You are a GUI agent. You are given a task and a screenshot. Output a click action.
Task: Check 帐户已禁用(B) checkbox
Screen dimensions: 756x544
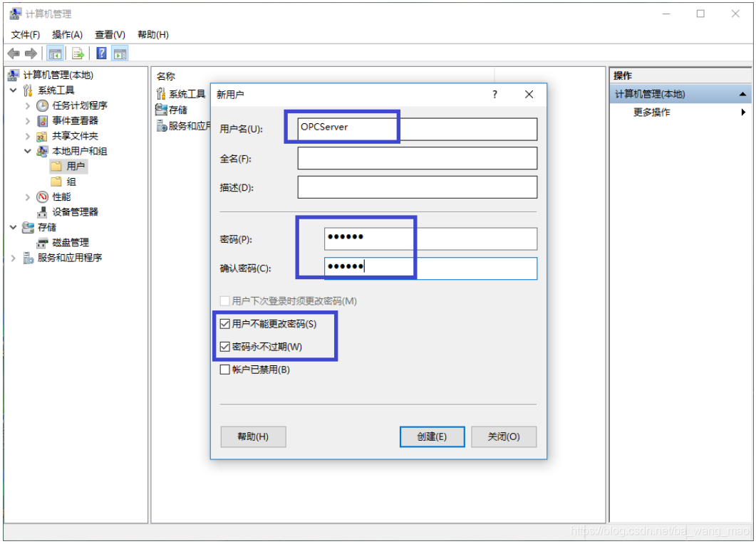[224, 370]
